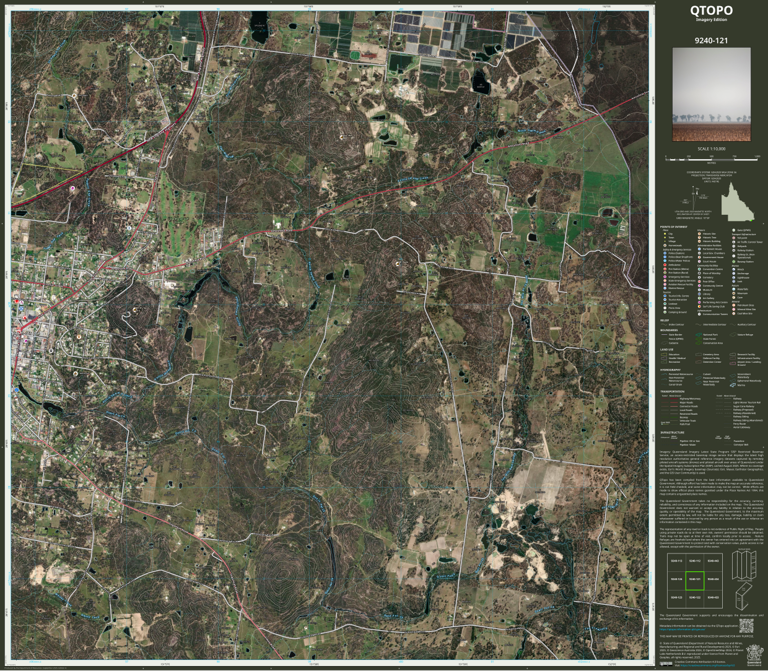Click the HYDROGRAPHY legend heading
Viewport: 768px width, 671px height.
click(671, 370)
